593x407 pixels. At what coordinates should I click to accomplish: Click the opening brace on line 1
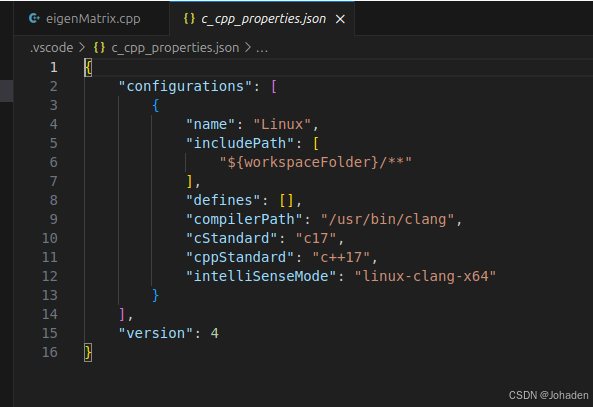point(88,68)
